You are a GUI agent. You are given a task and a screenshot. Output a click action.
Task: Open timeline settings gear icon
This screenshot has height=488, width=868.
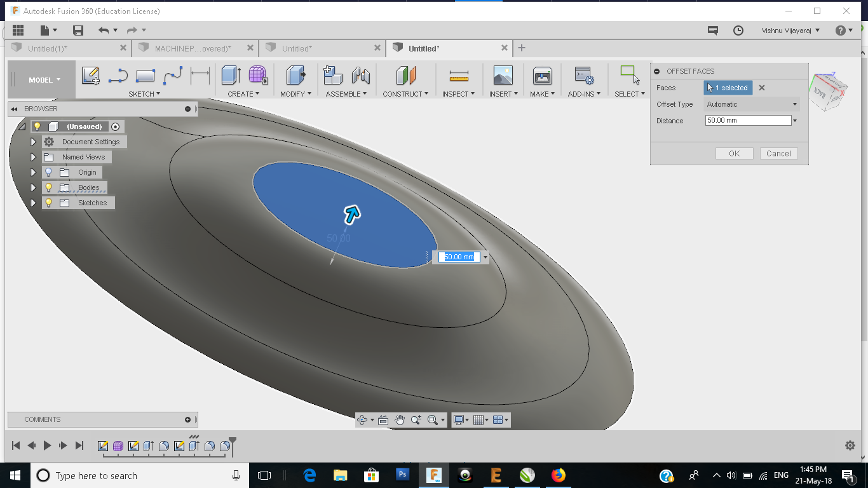pyautogui.click(x=850, y=445)
